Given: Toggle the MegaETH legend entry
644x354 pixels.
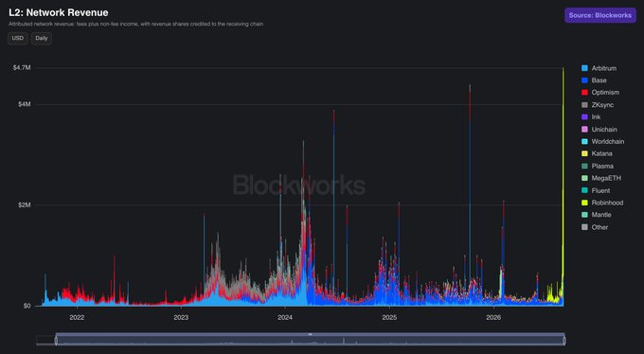Looking at the screenshot, I should pyautogui.click(x=601, y=178).
